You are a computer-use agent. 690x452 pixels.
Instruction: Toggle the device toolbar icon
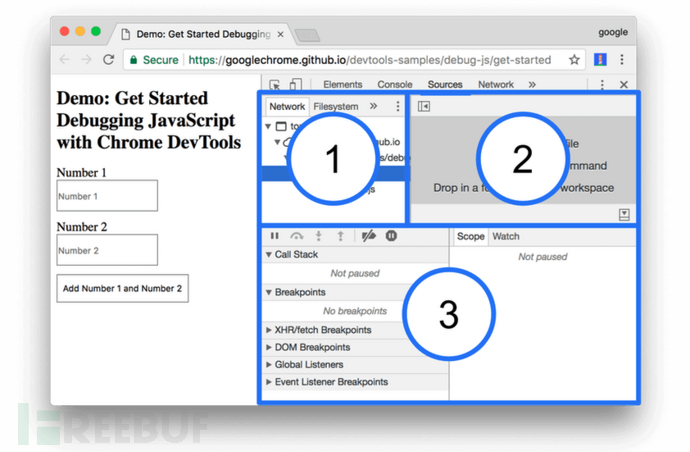[x=296, y=85]
